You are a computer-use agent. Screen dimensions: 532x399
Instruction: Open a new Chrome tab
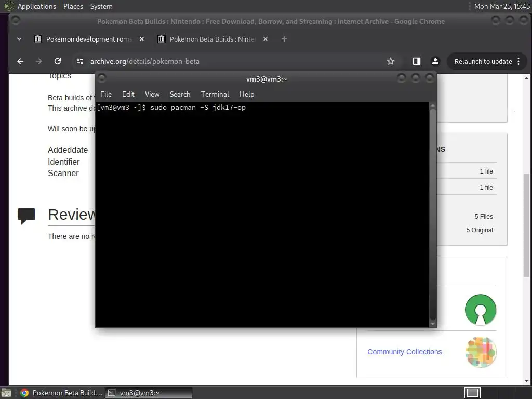coord(284,39)
